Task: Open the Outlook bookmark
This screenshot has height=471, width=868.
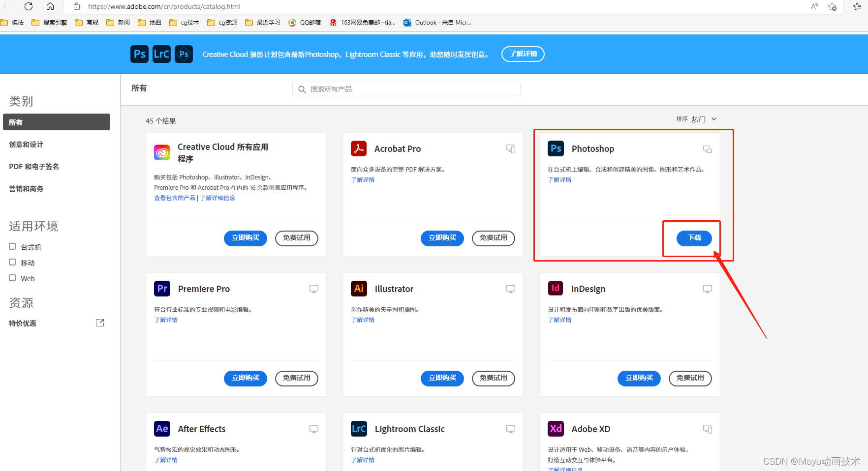Action: click(x=437, y=23)
